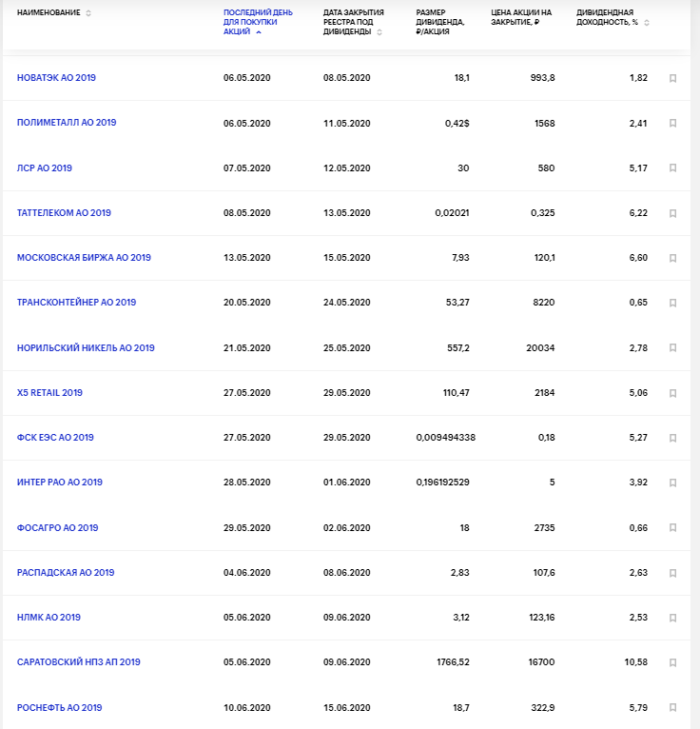Screen dimensions: 700x729
Task: Bookmark the САРАТОВСКИЙ НПЗ АП 2019 row
Action: click(x=672, y=662)
